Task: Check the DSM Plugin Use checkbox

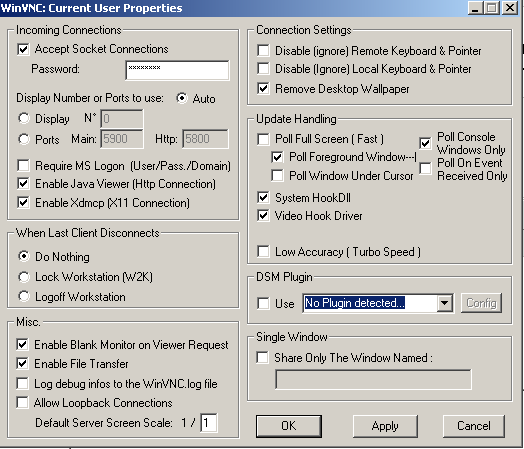Action: click(x=263, y=303)
